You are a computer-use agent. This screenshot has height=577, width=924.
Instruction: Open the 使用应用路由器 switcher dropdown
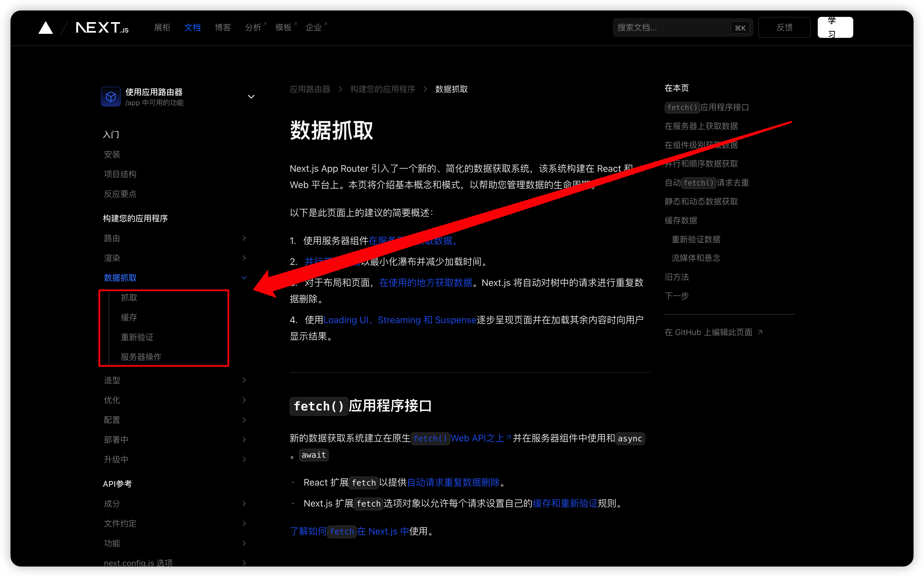coord(251,97)
